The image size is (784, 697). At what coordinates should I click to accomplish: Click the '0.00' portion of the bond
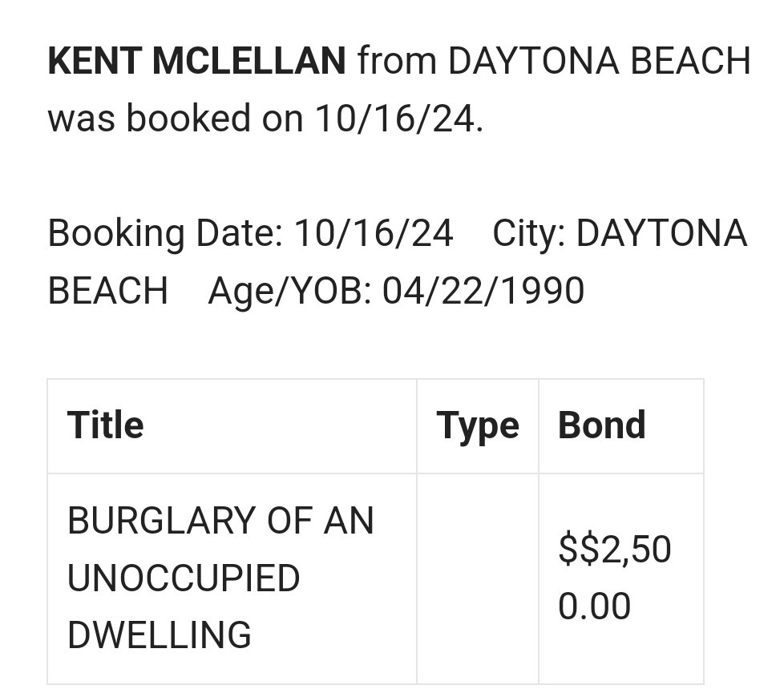[x=595, y=606]
